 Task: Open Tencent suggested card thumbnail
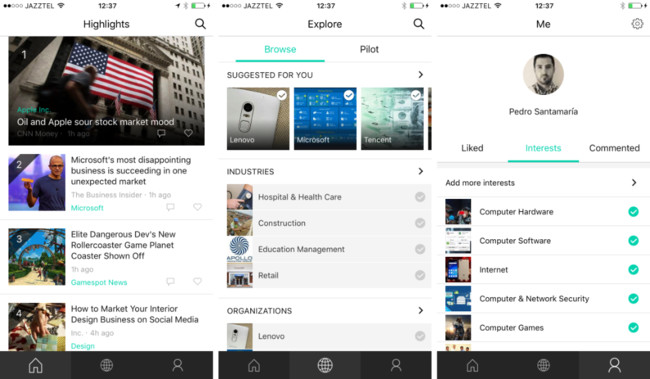click(392, 119)
